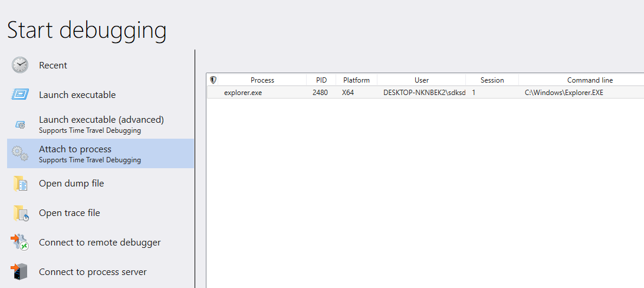Click the Command line column header

tap(581, 80)
